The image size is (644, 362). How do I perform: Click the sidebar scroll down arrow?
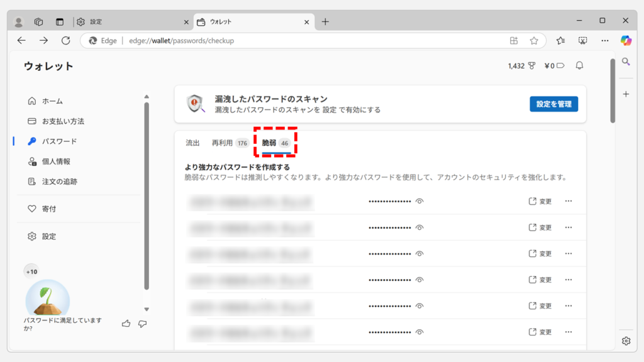147,309
